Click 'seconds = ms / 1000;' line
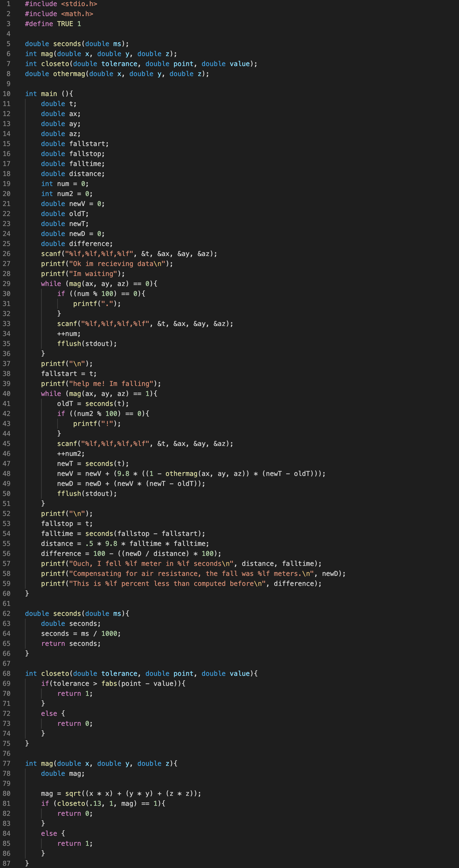459x868 pixels. point(81,633)
